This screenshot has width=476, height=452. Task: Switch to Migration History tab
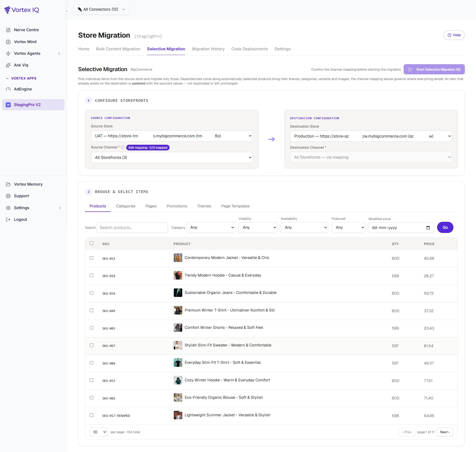(x=208, y=49)
